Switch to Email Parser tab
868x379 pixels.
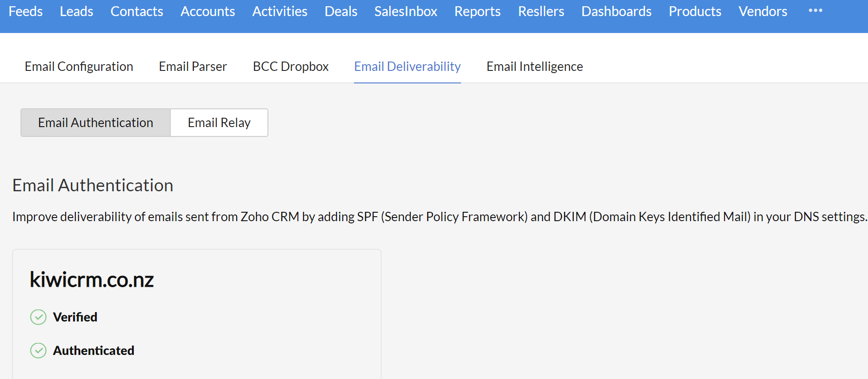point(193,66)
